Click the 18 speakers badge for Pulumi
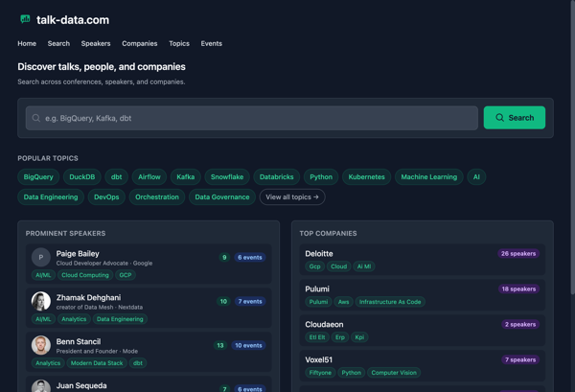 click(x=518, y=288)
